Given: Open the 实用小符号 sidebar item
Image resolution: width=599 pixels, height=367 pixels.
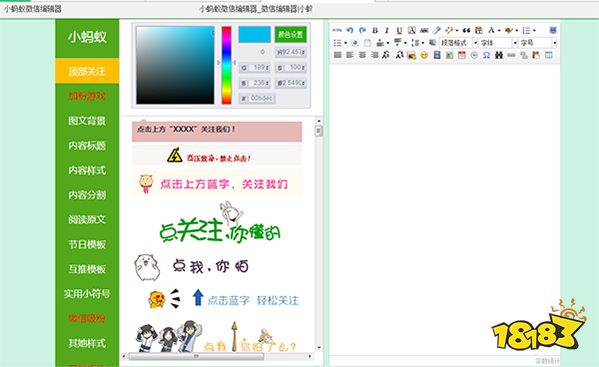Looking at the screenshot, I should (x=87, y=294).
